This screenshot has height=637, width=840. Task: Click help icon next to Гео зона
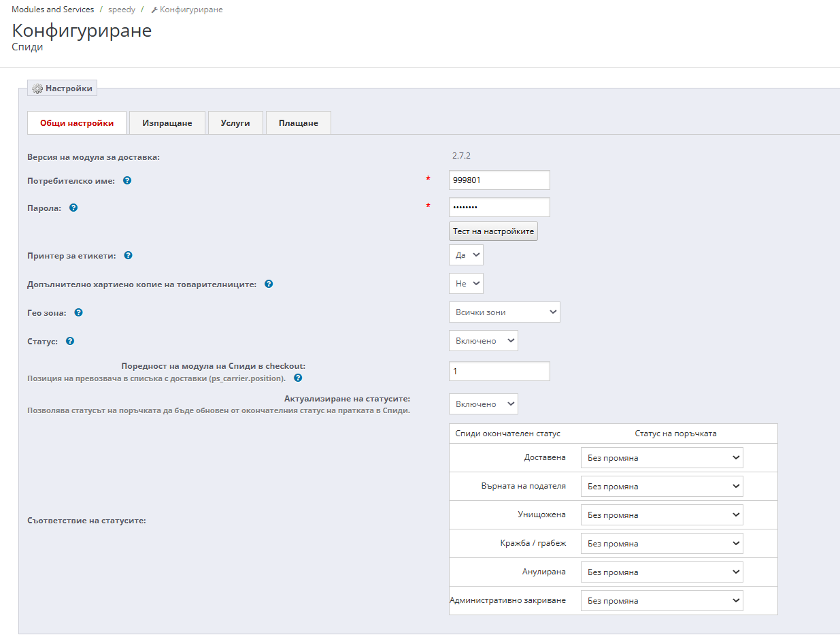78,312
